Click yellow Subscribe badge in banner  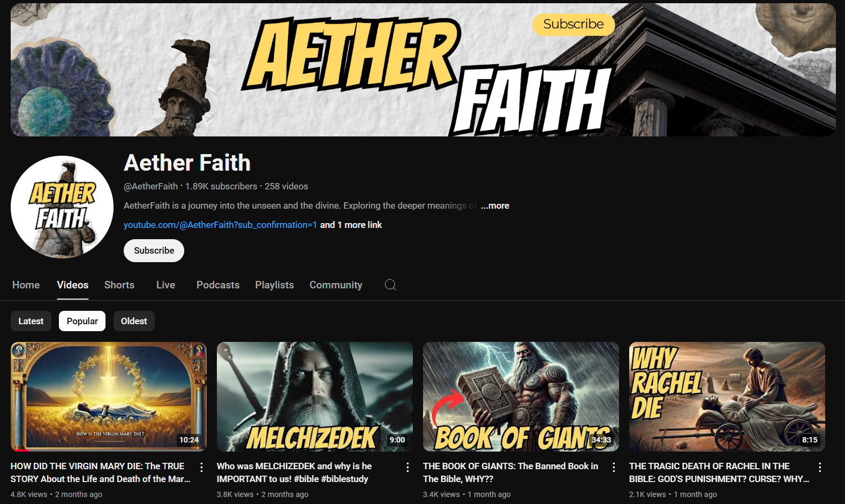(573, 25)
